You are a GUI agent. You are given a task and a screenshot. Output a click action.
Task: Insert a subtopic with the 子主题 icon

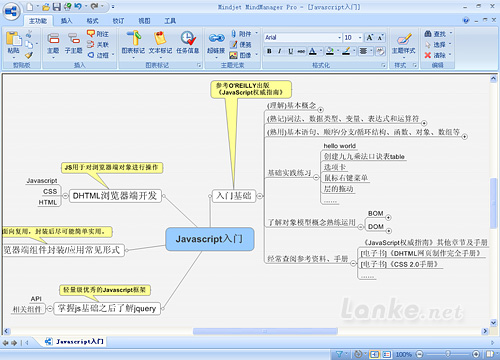[73, 39]
